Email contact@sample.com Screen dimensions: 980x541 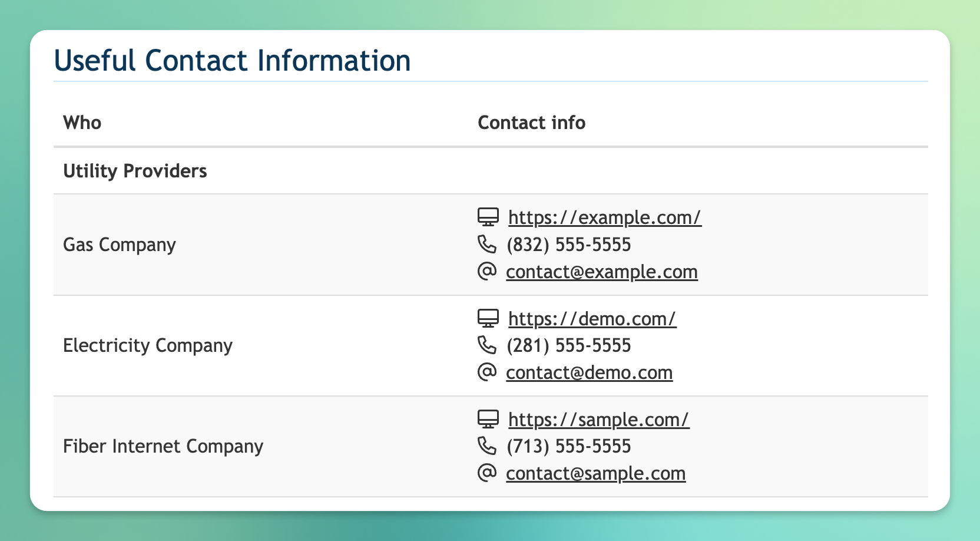coord(595,473)
